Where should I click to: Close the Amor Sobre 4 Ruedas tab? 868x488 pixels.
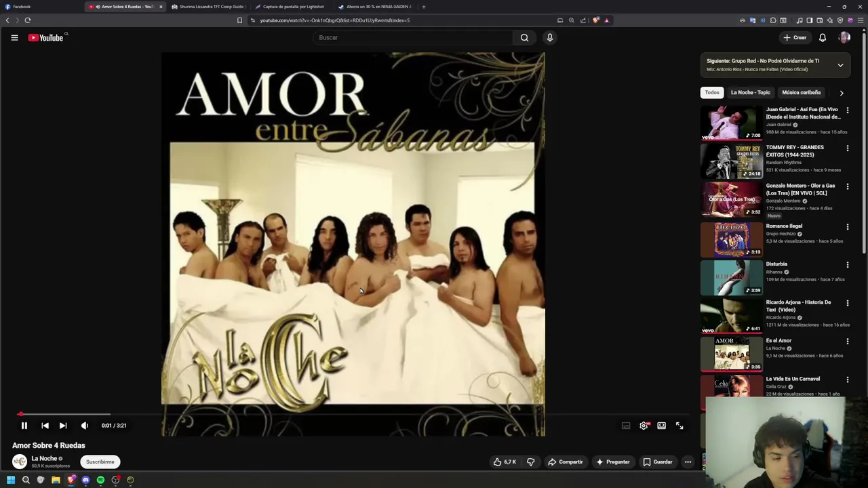161,7
